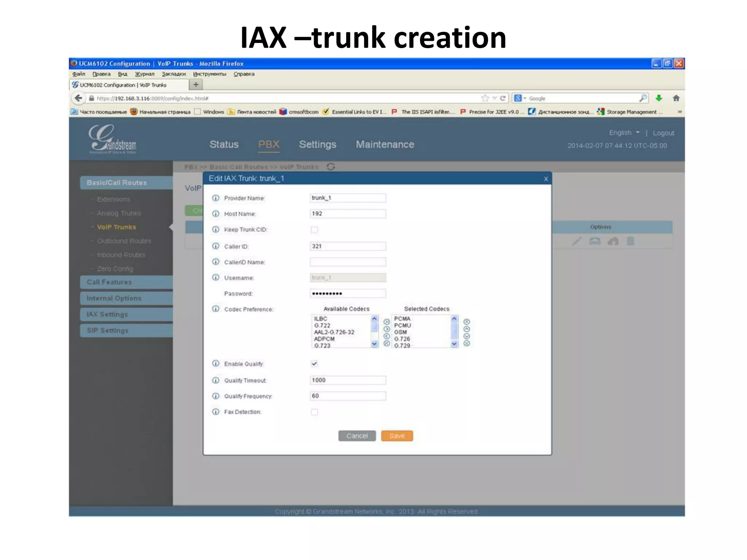
Task: Click Available Codecs scrollbar down arrow
Action: [374, 344]
